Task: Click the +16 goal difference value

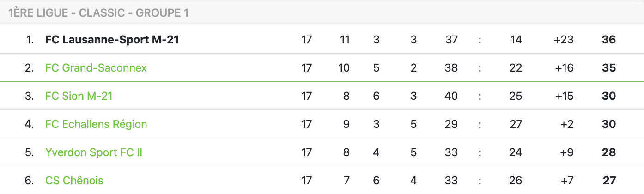Action: click(x=564, y=68)
